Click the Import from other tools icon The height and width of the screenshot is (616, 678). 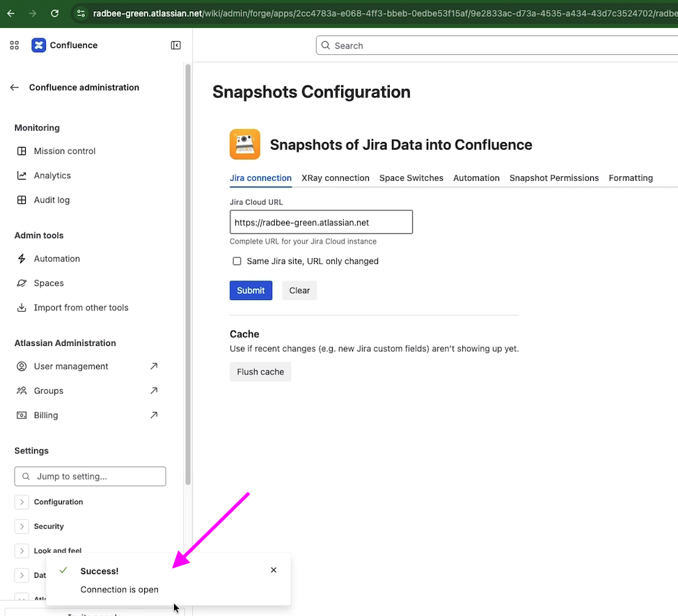[22, 308]
